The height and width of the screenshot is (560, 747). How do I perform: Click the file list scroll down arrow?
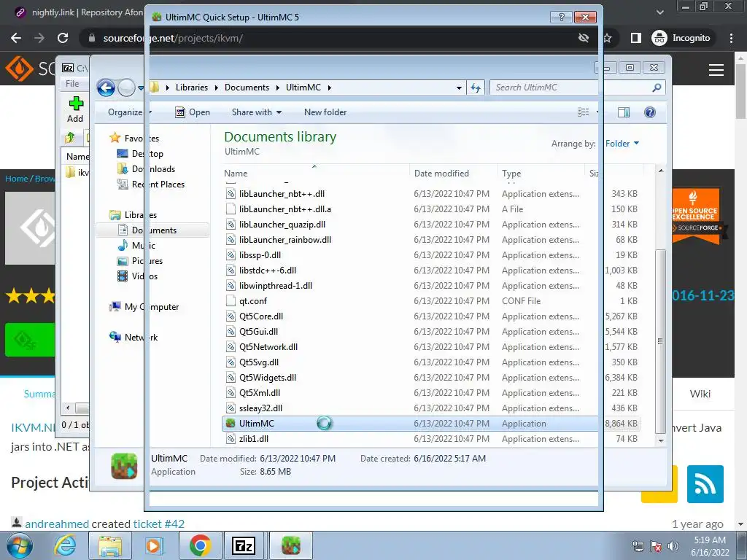pos(660,440)
